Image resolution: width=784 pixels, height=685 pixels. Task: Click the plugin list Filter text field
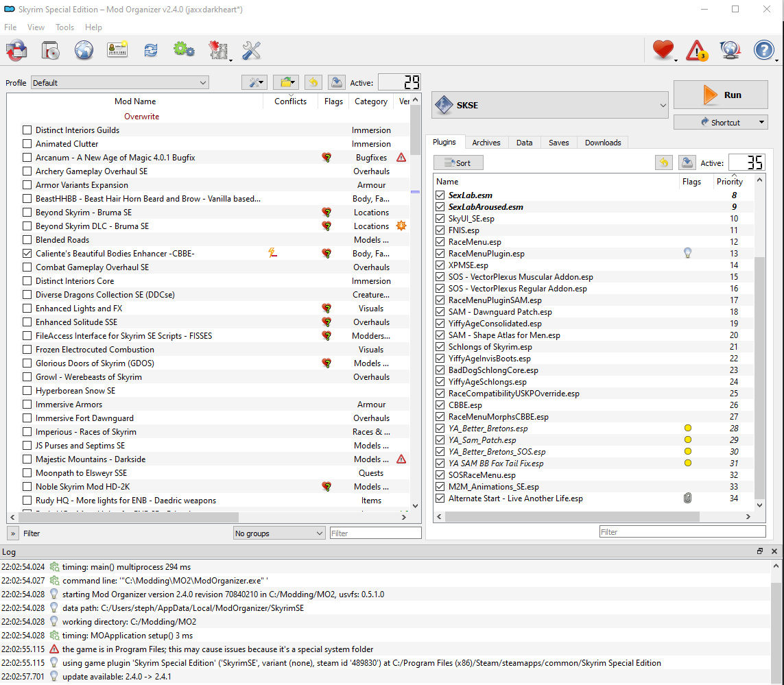click(x=682, y=531)
